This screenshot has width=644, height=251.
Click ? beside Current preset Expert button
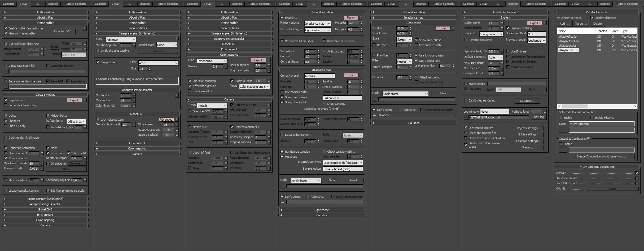coord(361,75)
